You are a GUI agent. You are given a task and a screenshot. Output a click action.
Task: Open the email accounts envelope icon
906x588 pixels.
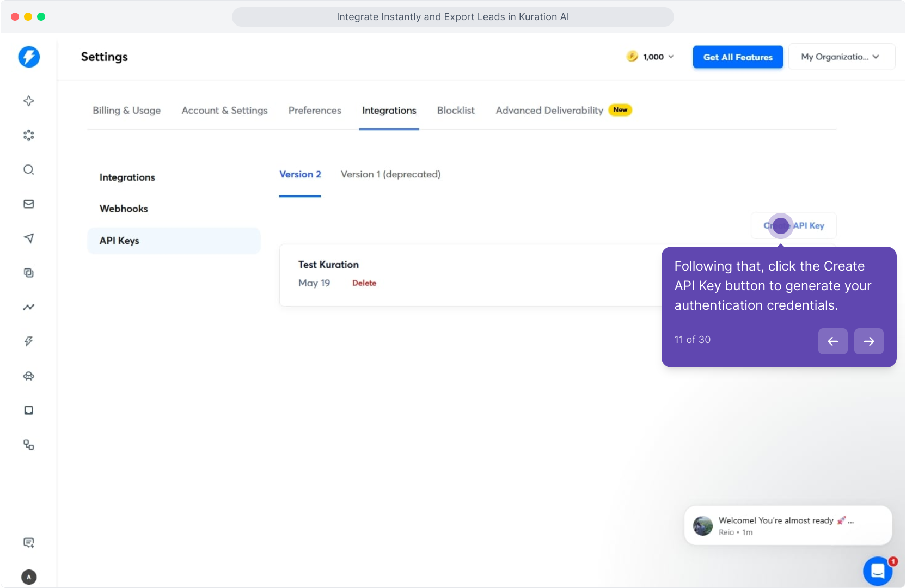(x=29, y=204)
